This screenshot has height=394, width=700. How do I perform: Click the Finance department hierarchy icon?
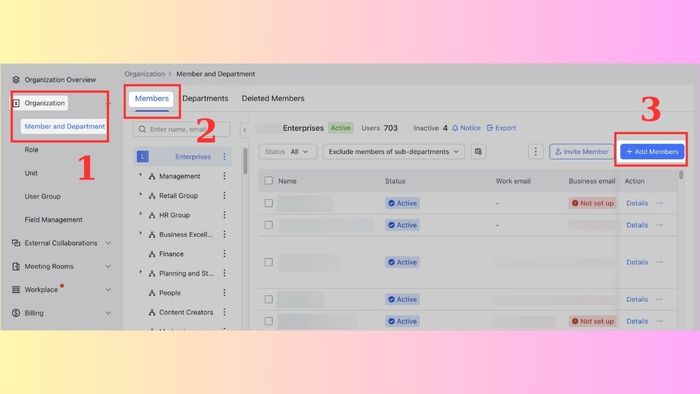point(152,254)
